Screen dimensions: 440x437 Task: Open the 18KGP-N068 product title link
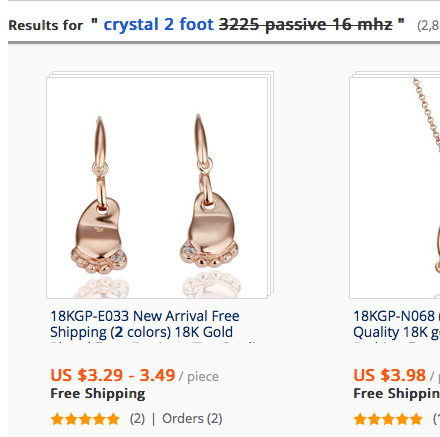397,324
